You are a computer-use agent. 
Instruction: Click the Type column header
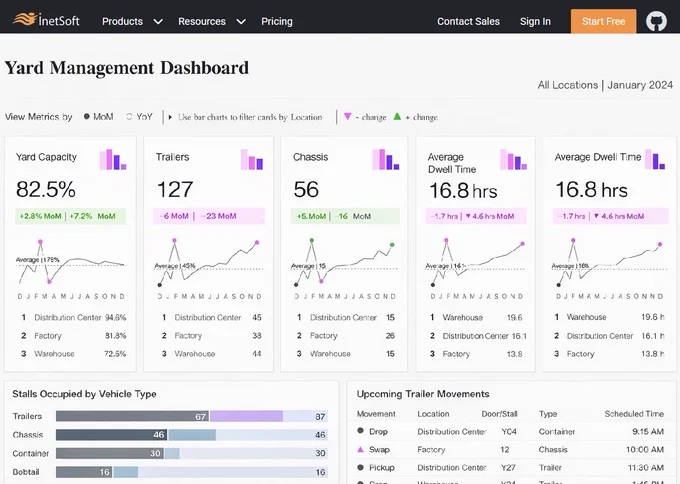[548, 414]
